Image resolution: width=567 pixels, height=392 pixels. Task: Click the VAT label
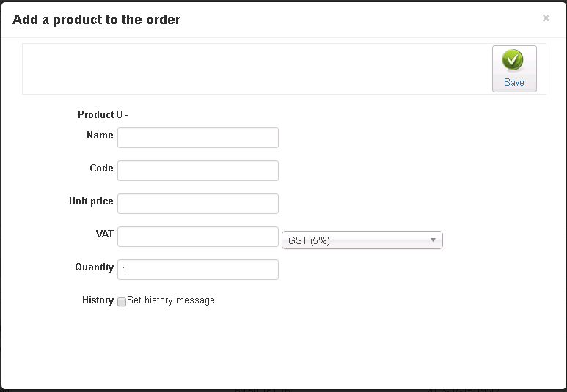104,234
